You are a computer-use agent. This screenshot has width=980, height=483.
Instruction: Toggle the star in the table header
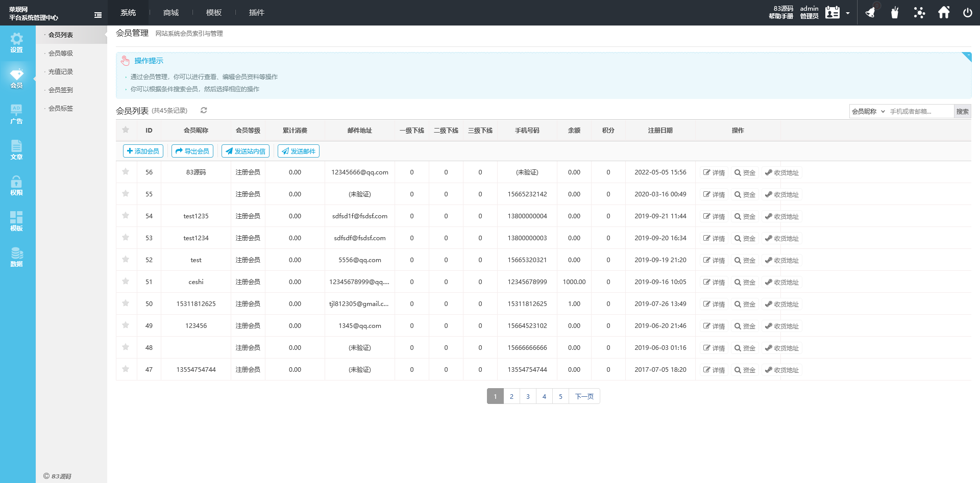(x=126, y=130)
